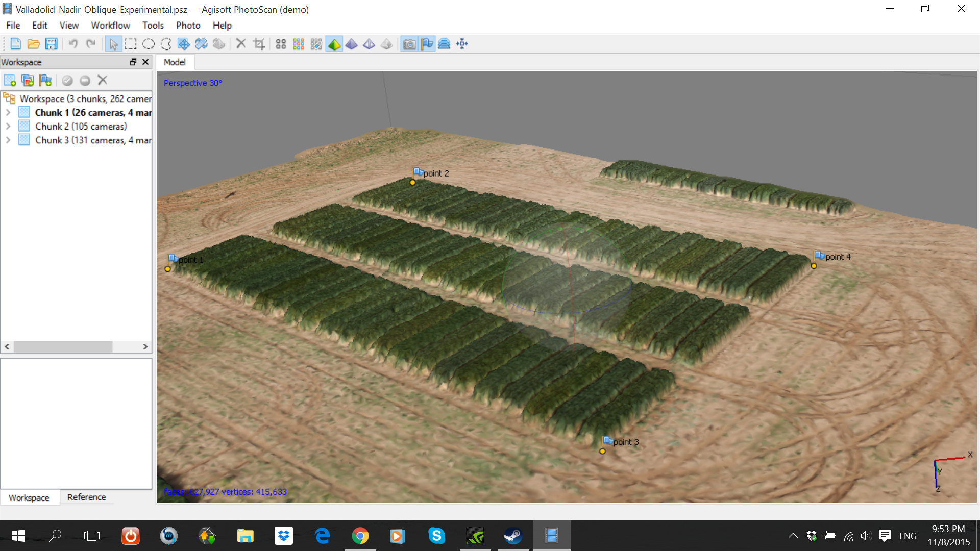980x551 pixels.
Task: Click the Workspace horizontal scrollbar thumb
Action: pos(63,346)
